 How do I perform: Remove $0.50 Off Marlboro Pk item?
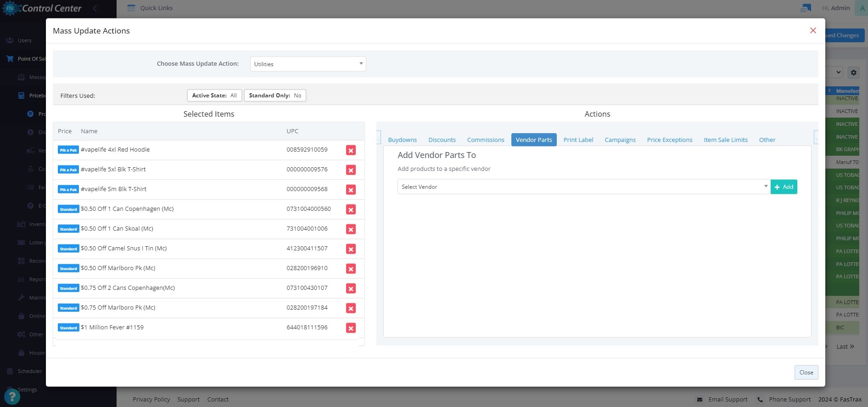click(x=351, y=269)
